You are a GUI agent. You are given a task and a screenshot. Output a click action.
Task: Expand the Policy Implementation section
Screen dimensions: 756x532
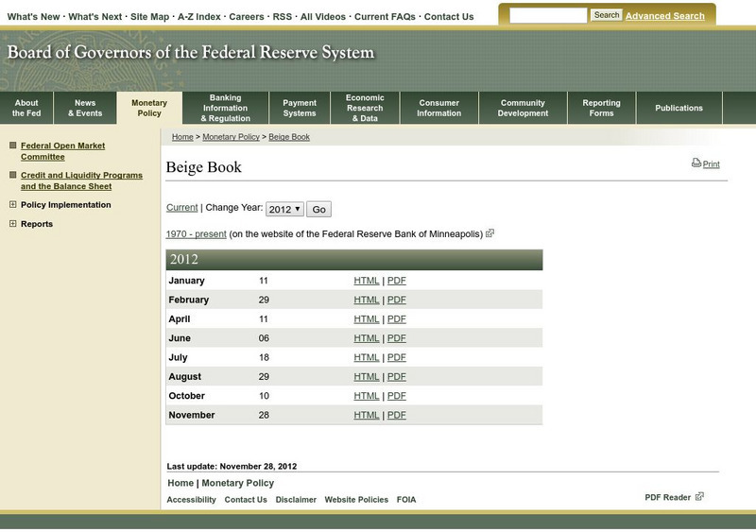(x=13, y=204)
